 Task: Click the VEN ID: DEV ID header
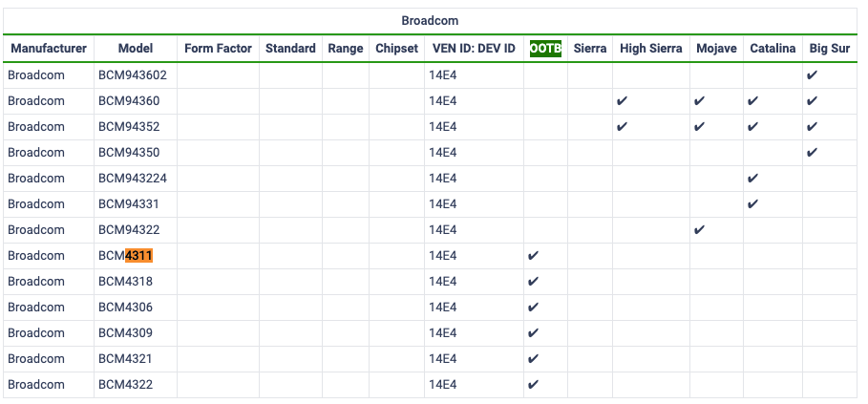tap(473, 49)
